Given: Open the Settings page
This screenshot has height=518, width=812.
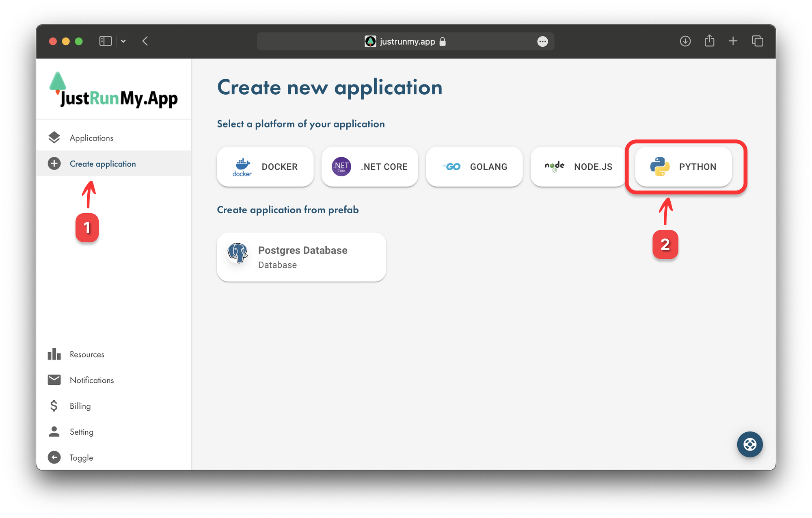Looking at the screenshot, I should [x=81, y=431].
